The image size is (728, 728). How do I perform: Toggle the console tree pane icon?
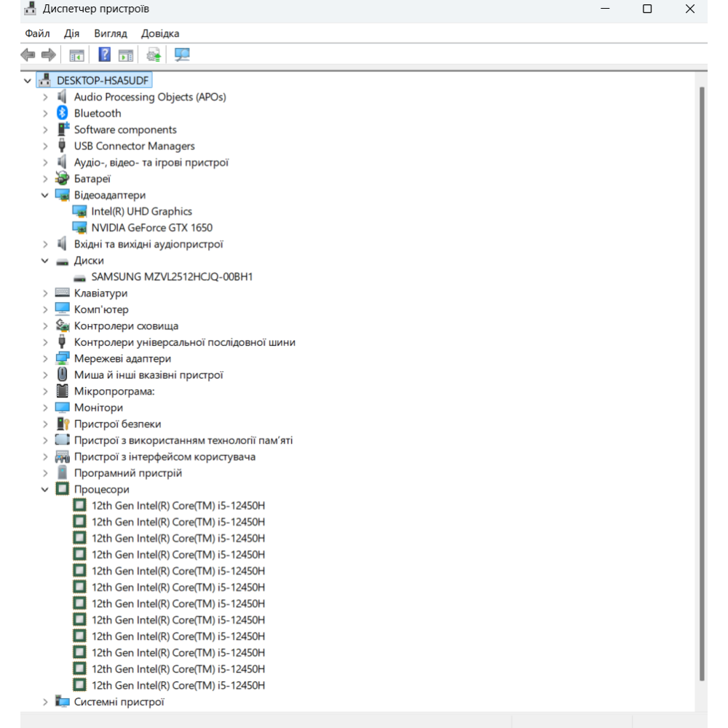(76, 55)
